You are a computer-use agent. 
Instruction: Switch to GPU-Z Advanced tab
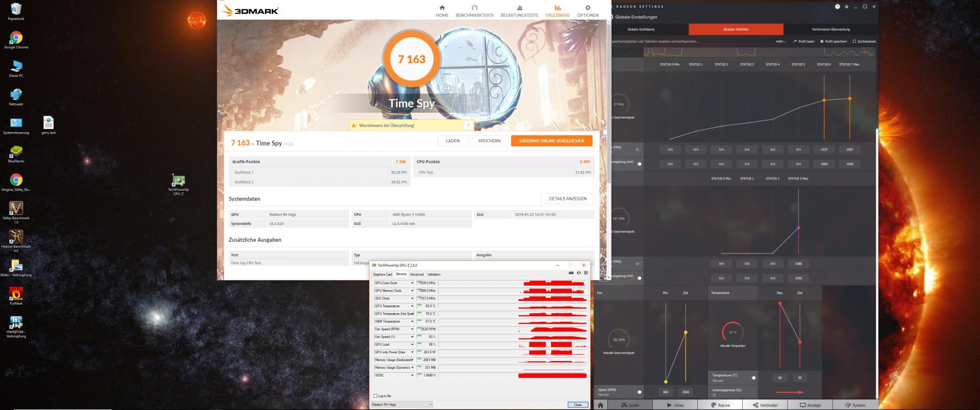pyautogui.click(x=416, y=274)
